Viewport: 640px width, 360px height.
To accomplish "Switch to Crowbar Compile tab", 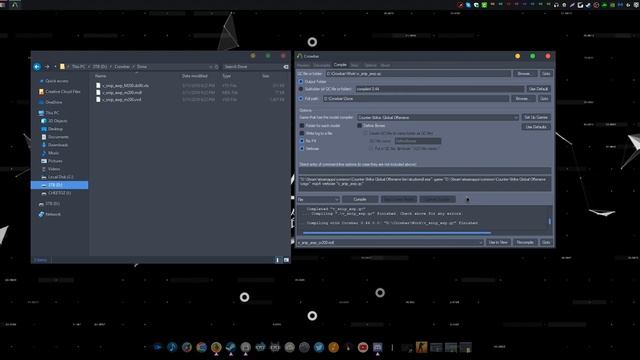I will [x=340, y=65].
